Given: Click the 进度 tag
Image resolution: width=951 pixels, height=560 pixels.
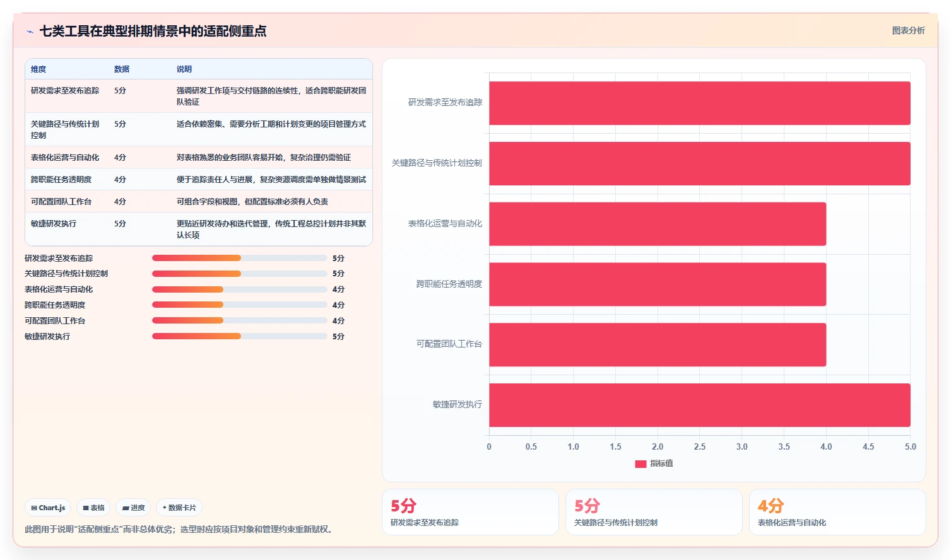Looking at the screenshot, I should [133, 508].
